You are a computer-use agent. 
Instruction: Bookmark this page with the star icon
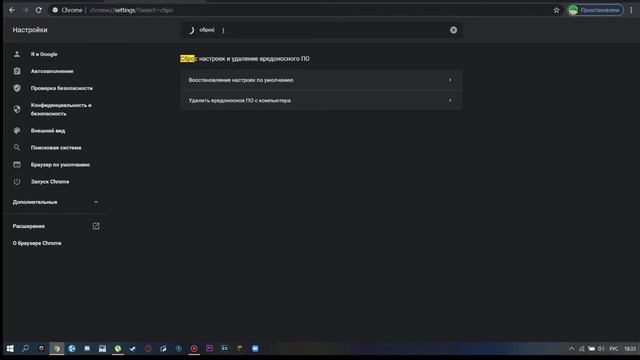point(556,10)
